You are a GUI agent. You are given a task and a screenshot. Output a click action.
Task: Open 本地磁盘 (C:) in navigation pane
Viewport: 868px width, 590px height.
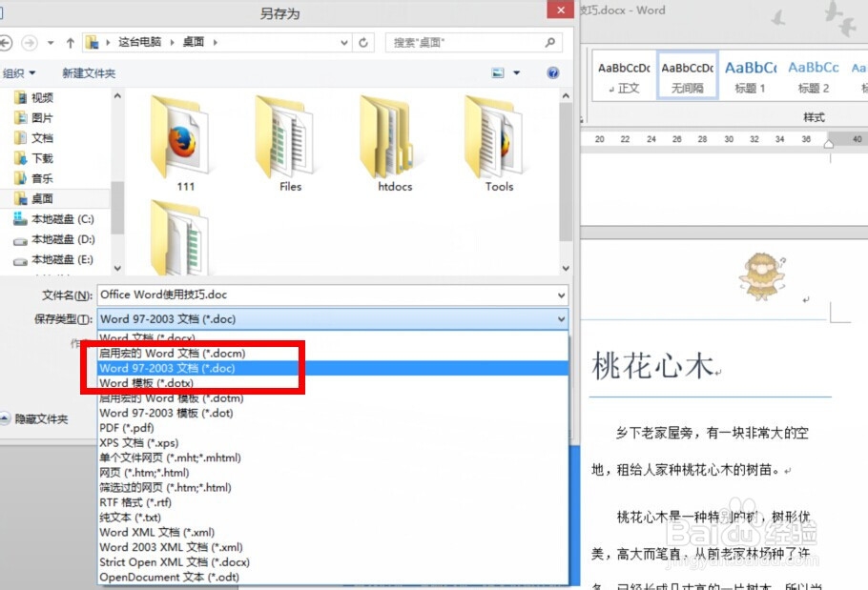point(53,219)
